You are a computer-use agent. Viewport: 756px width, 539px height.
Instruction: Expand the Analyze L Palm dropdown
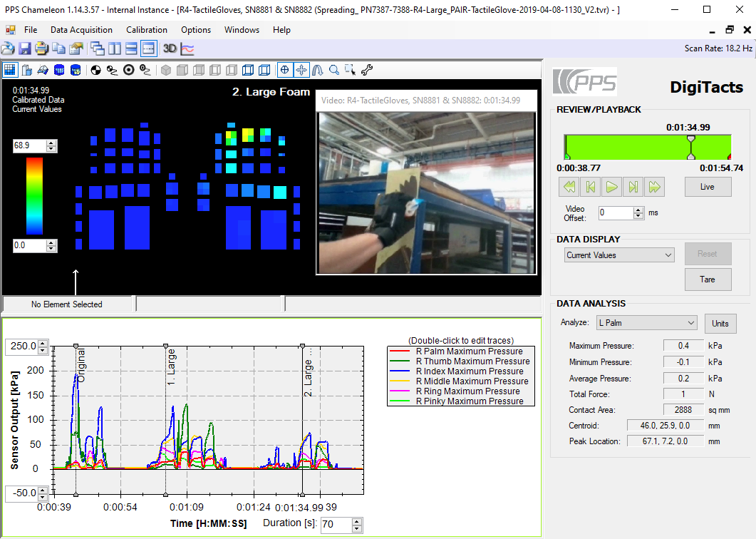tap(690, 323)
